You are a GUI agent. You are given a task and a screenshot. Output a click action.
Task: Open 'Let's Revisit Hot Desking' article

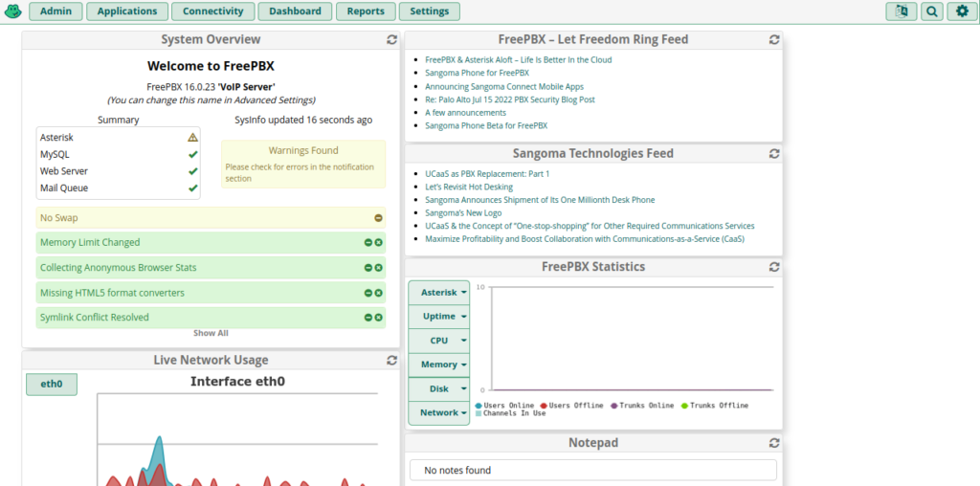click(x=469, y=187)
